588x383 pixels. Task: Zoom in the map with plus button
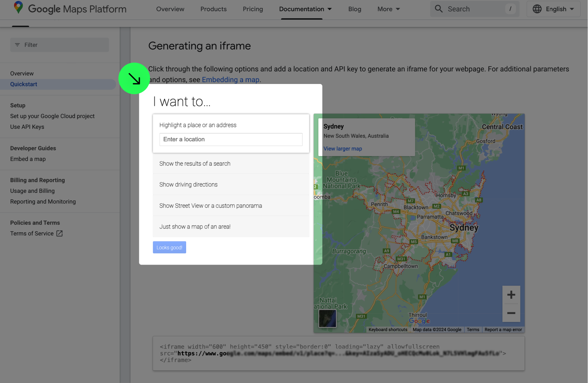pos(511,295)
